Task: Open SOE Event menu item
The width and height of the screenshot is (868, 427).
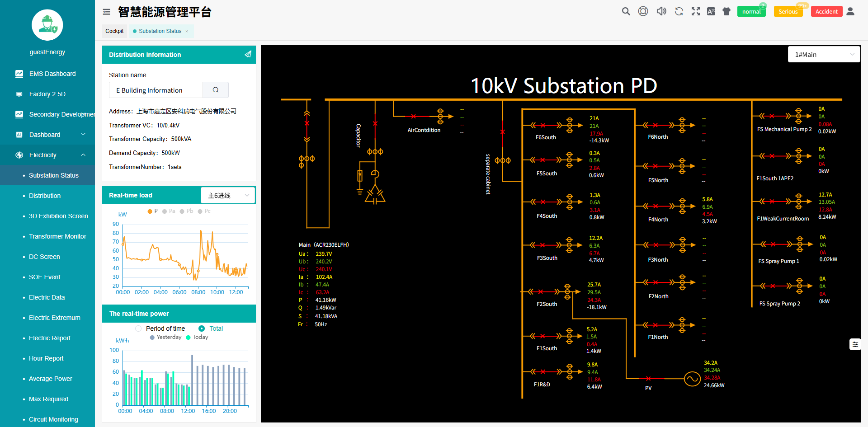Action: (47, 277)
